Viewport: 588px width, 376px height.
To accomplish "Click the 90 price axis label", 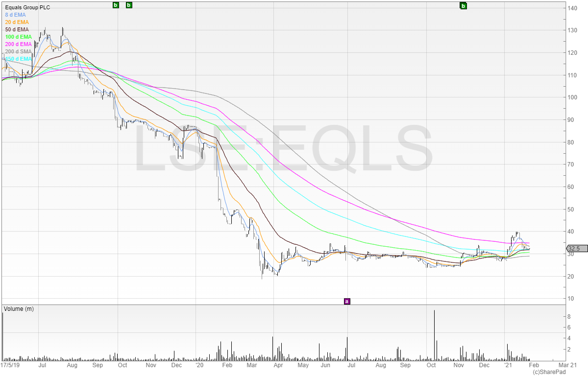I will coord(572,119).
